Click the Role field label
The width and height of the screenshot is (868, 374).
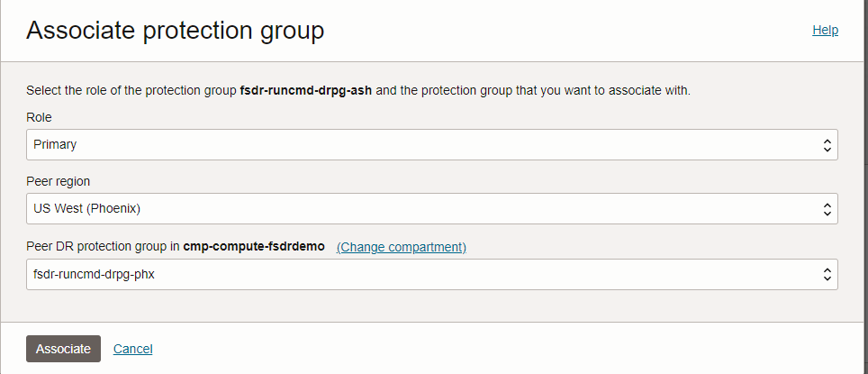click(40, 117)
